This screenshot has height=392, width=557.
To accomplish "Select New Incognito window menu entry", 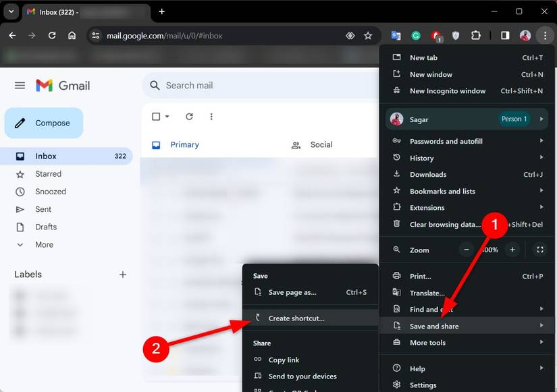I will (447, 91).
